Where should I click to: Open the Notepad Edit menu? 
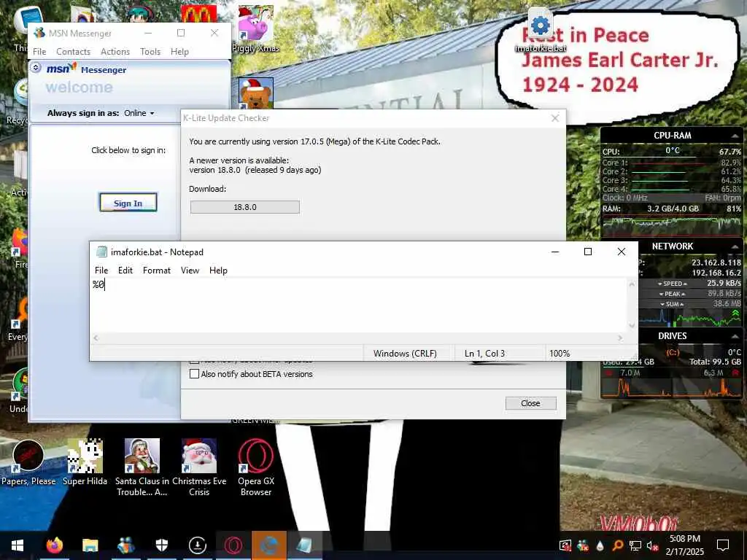(x=125, y=270)
